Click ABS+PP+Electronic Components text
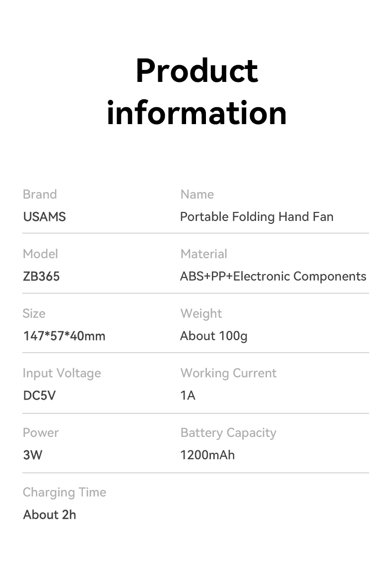The image size is (392, 564). point(273,276)
